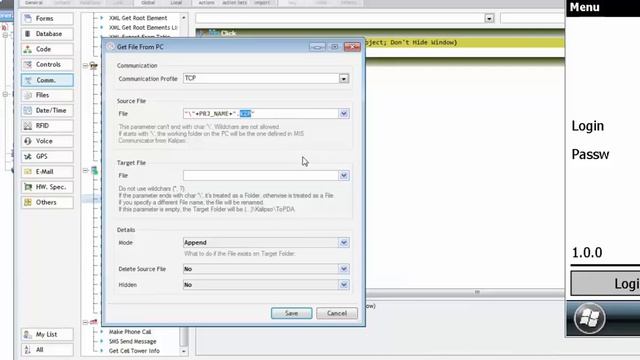Close the Get File From PC dialog
Viewport: 640px width, 360px height.
pyautogui.click(x=352, y=47)
